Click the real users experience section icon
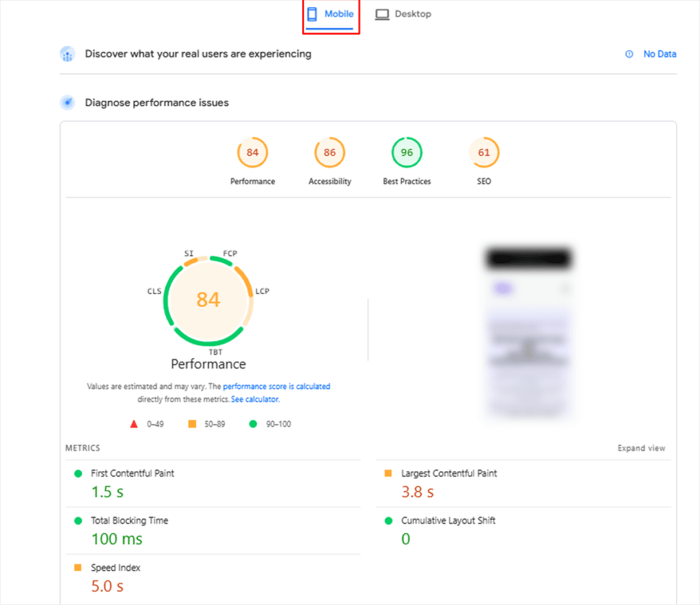Viewport: 700px width, 605px height. pos(68,54)
